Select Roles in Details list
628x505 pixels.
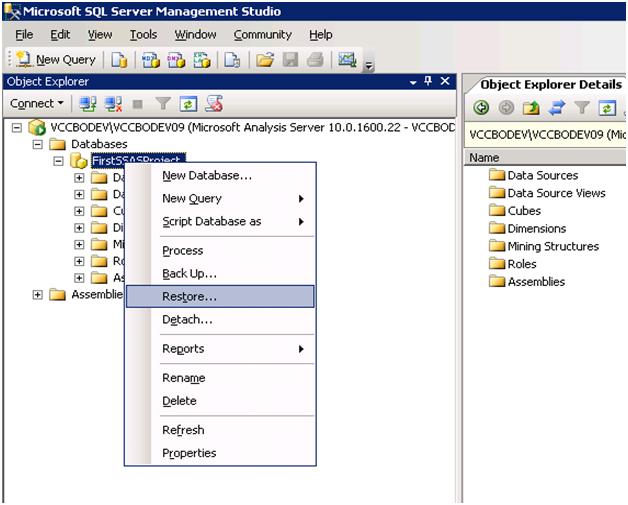tap(513, 264)
